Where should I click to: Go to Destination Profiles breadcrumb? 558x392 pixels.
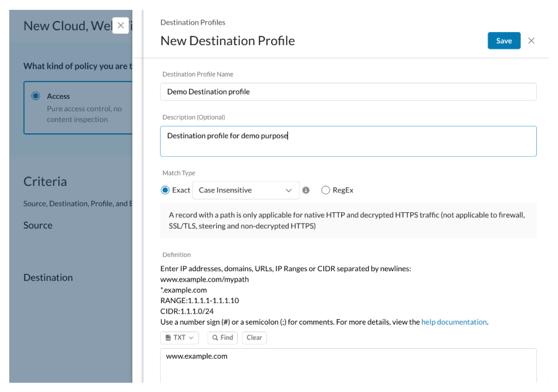point(193,22)
